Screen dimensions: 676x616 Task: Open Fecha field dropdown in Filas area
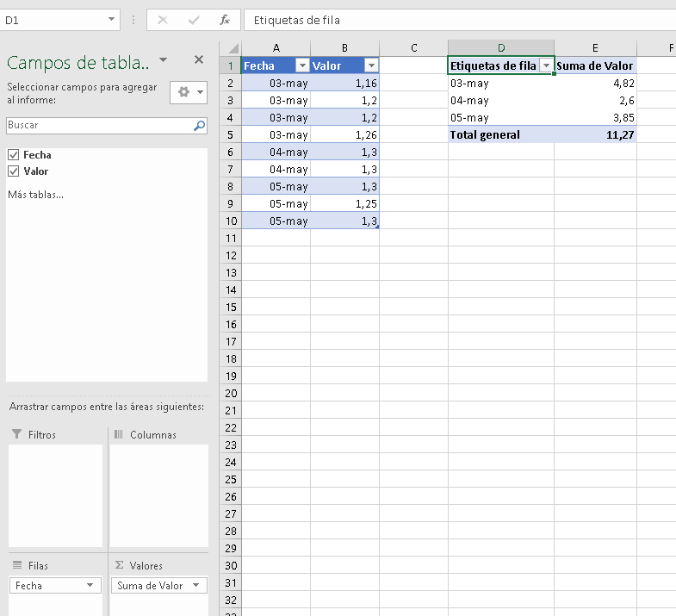point(90,585)
